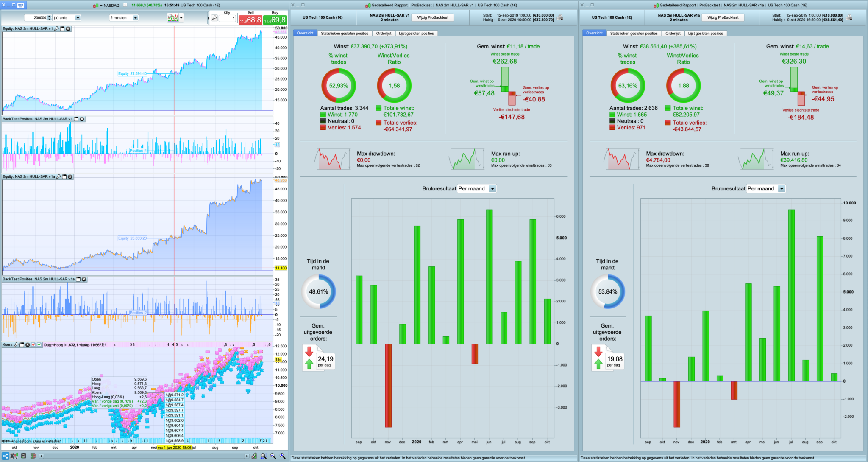Expand Per maand dropdown in left report
Screen dimensions: 868x462
coord(492,189)
